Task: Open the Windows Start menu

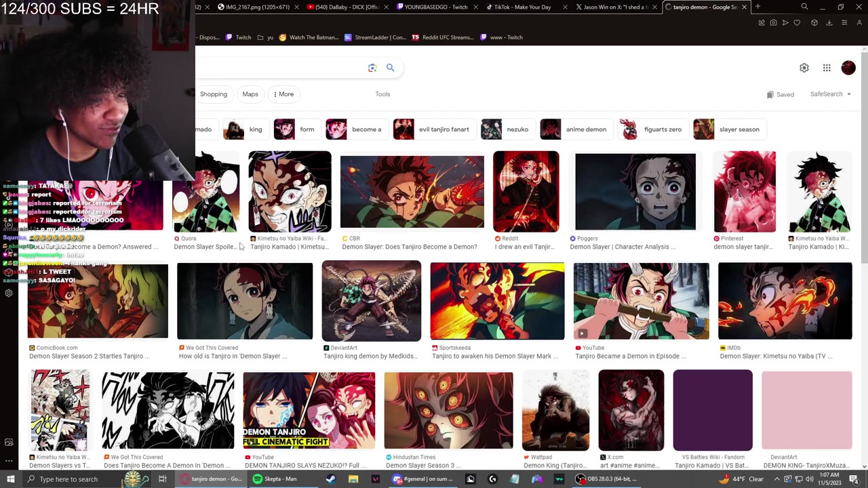Action: [x=10, y=479]
